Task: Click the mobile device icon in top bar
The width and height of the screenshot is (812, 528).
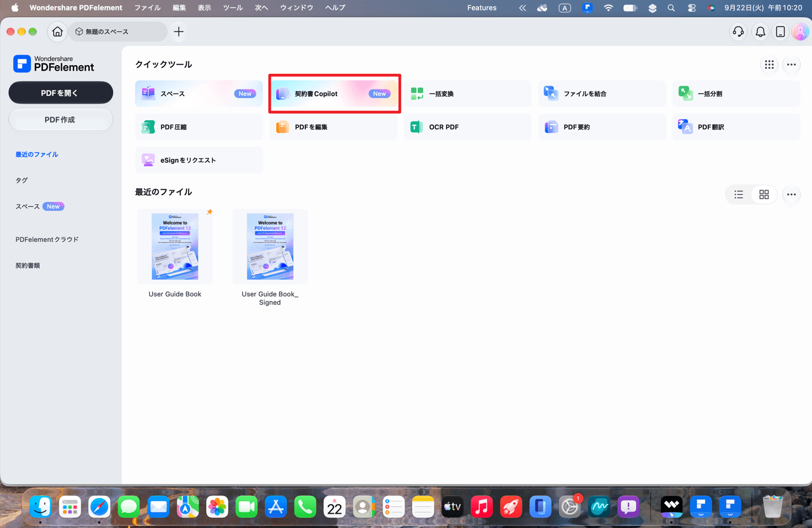Action: [781, 32]
